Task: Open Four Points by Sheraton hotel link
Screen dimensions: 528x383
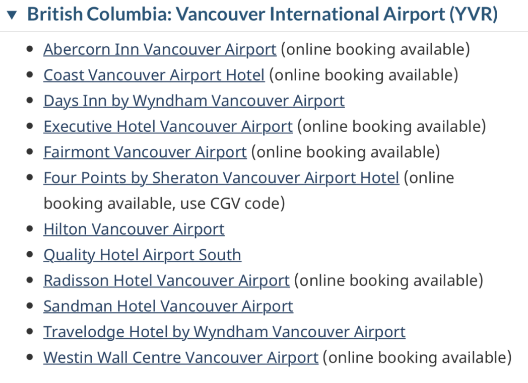Action: (x=221, y=178)
